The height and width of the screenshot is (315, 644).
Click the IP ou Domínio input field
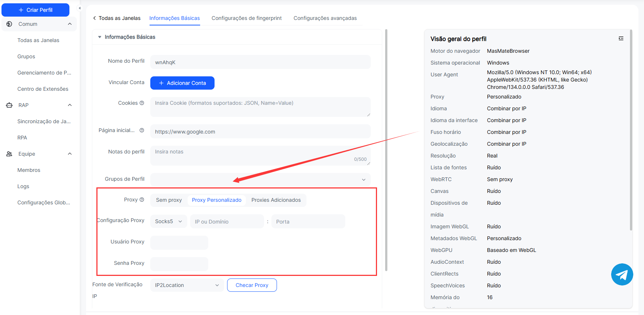click(227, 222)
